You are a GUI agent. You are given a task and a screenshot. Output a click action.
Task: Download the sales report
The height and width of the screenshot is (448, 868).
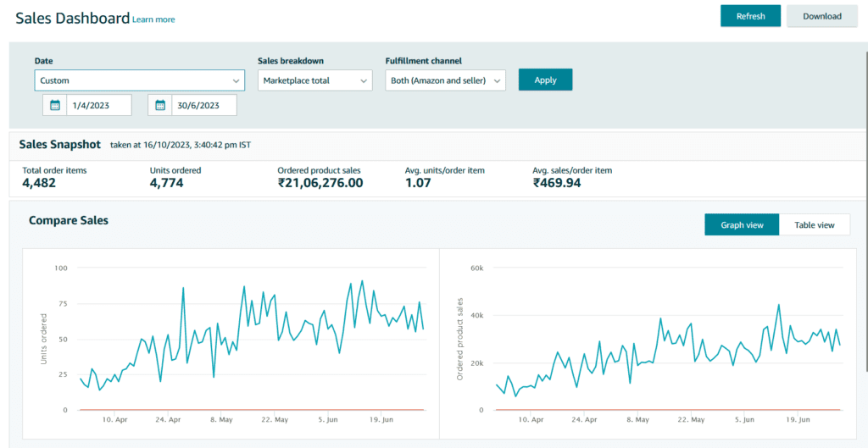point(822,16)
